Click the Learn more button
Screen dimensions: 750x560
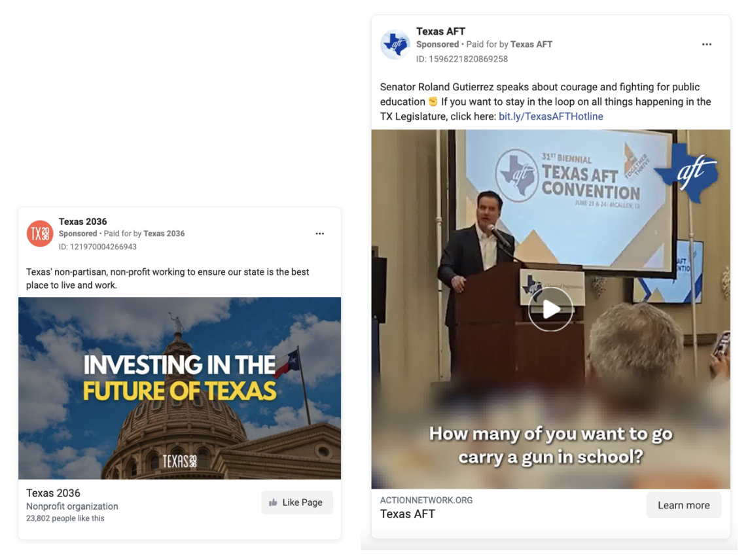click(x=683, y=506)
